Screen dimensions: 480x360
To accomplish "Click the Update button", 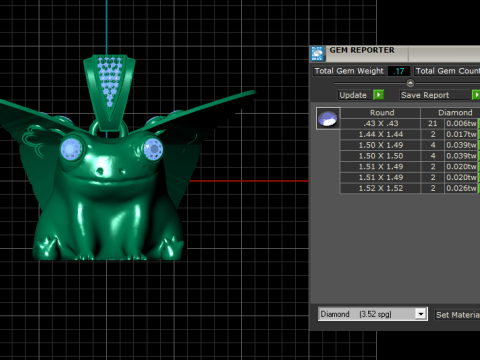I will [x=353, y=95].
